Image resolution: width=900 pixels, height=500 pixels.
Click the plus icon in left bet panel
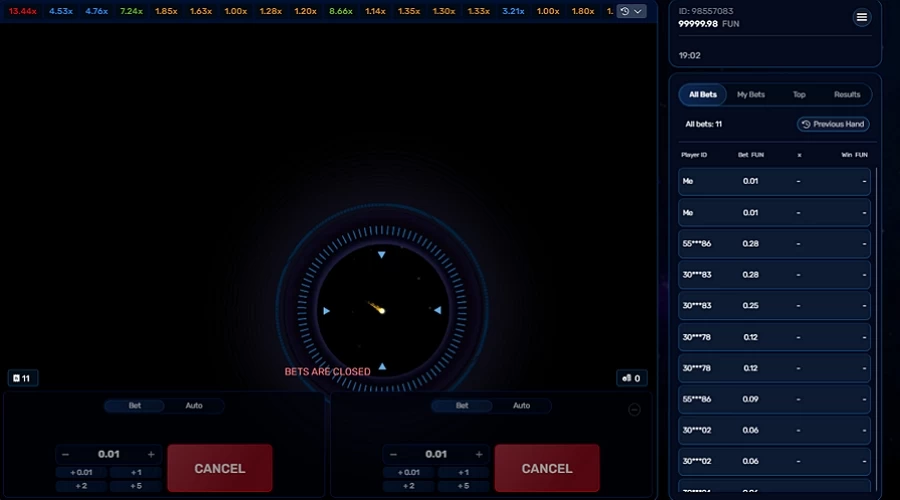(151, 454)
